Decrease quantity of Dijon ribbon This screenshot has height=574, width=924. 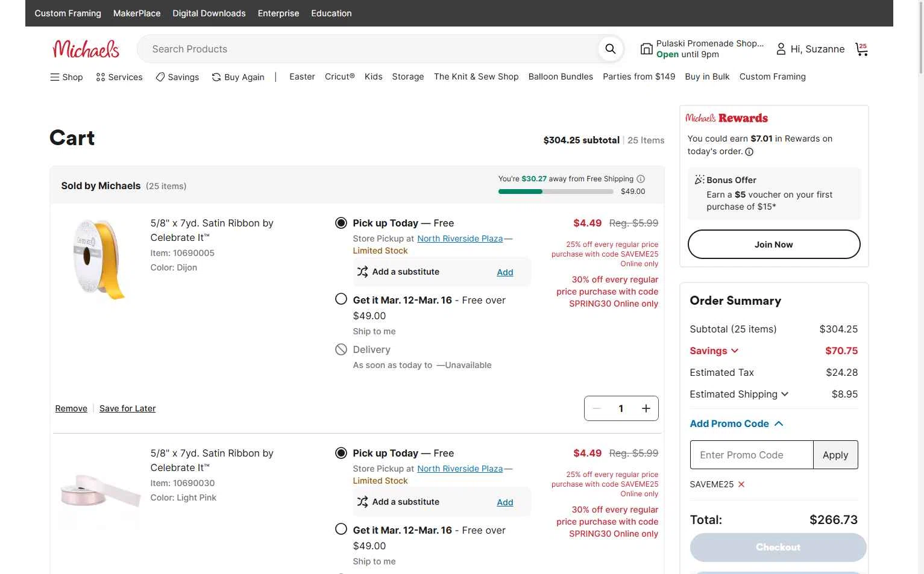point(597,408)
